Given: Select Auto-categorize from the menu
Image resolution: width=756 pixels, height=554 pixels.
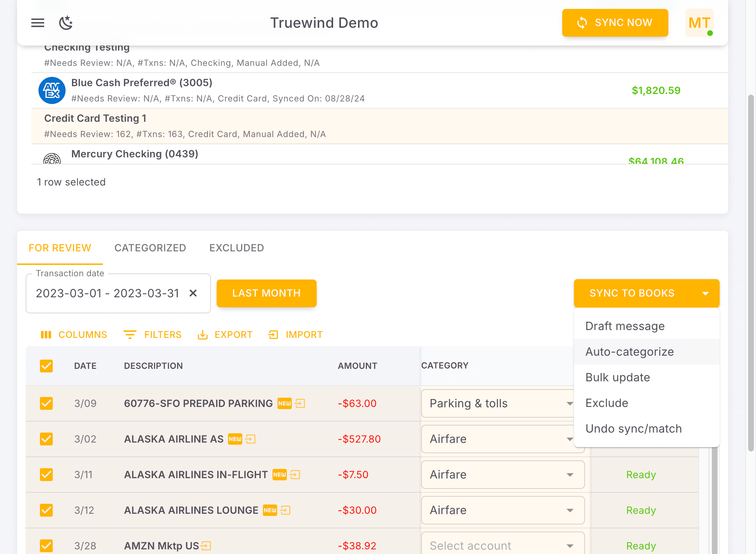Looking at the screenshot, I should tap(630, 352).
